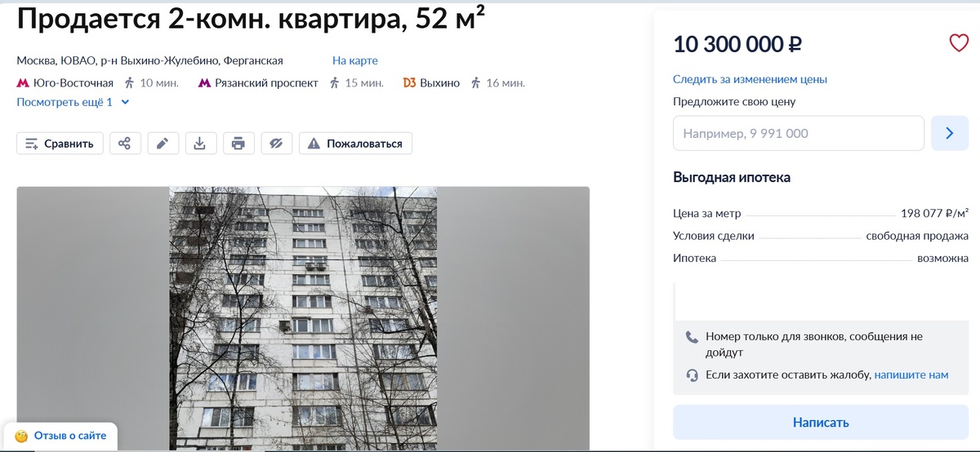980x452 pixels.
Task: Print listing using printer icon
Action: 238,144
